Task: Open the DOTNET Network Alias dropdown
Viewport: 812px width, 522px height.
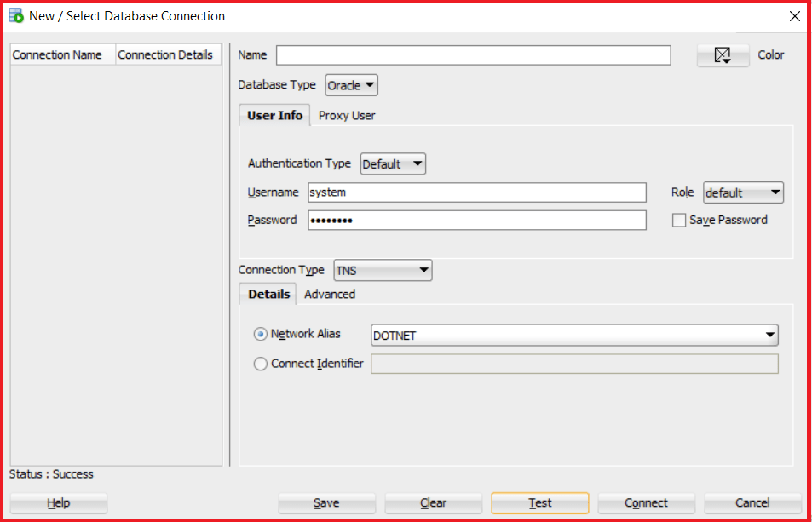Action: pyautogui.click(x=574, y=336)
